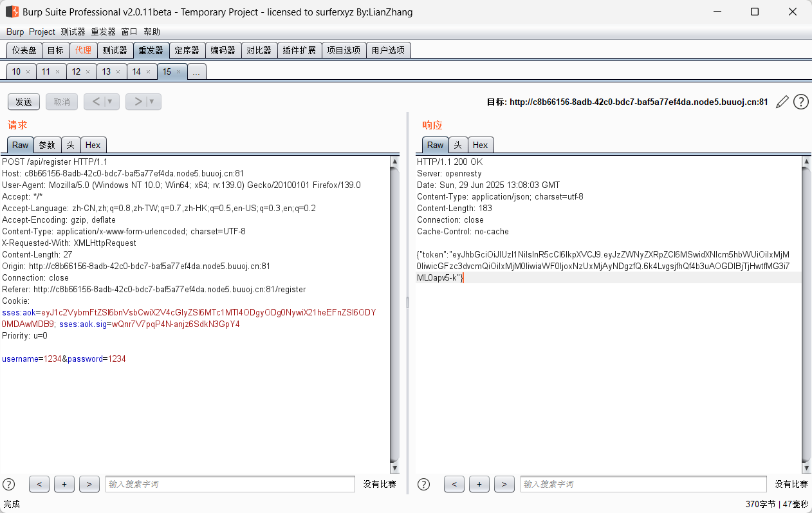
Task: Close repeater tab 11
Action: click(58, 72)
